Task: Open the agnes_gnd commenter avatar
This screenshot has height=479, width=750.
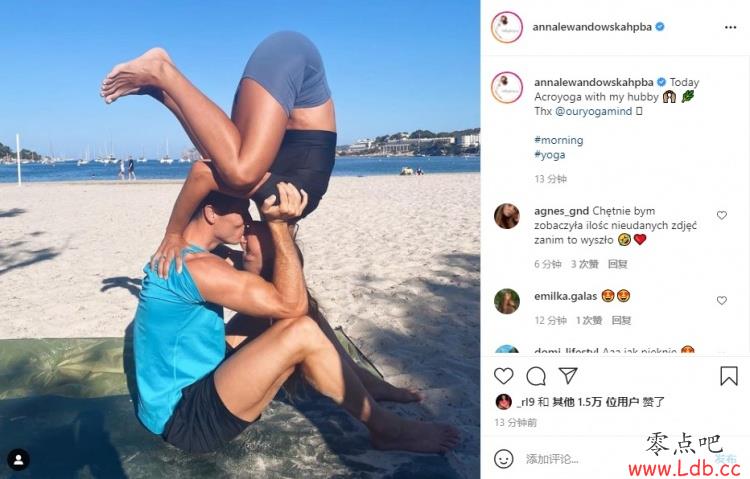Action: [x=507, y=216]
